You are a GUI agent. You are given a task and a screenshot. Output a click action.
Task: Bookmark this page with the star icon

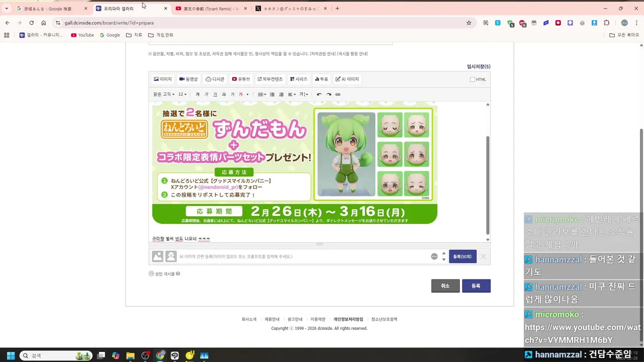pos(469,23)
